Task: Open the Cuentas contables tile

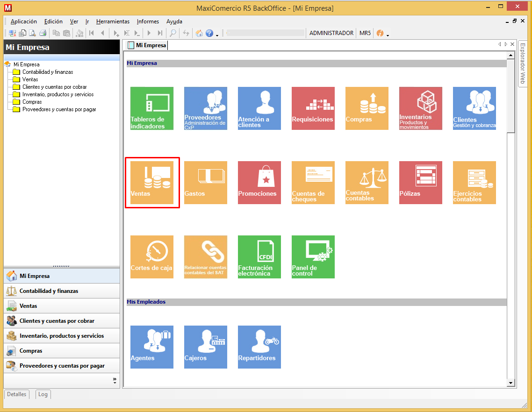Action: pos(367,183)
